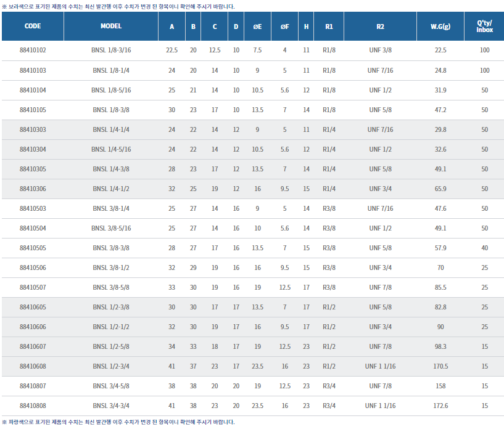The width and height of the screenshot is (504, 429).
Task: Click the R2 column header
Action: (380, 27)
